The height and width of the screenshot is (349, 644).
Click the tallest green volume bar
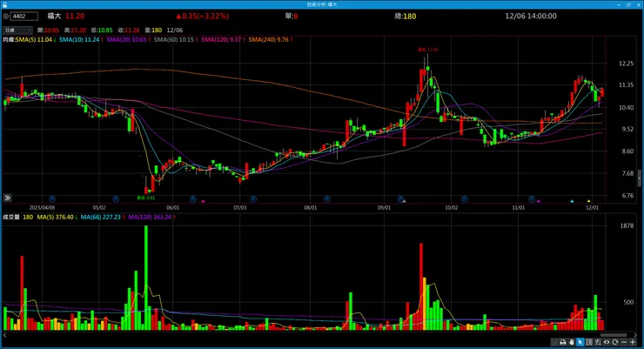(x=146, y=278)
